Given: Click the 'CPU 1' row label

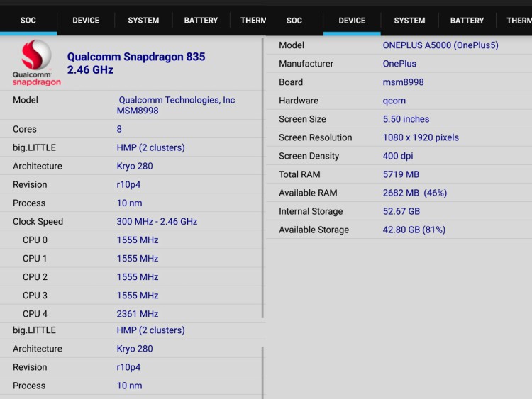Looking at the screenshot, I should point(35,258).
